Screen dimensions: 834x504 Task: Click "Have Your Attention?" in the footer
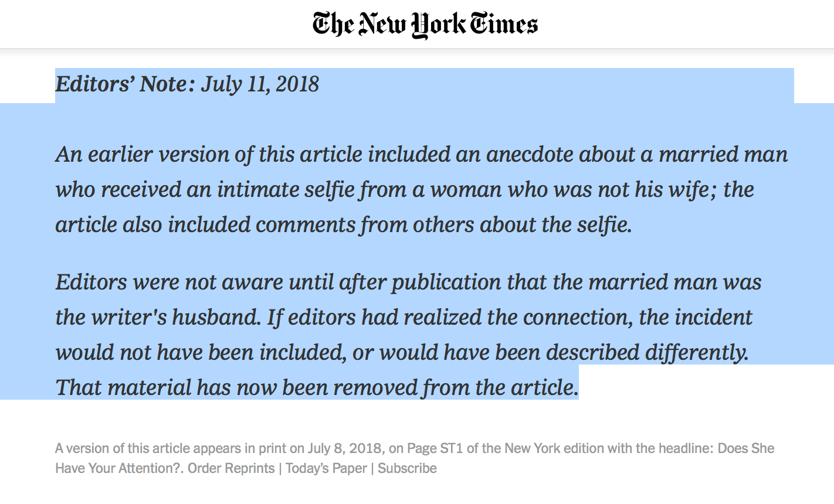pos(118,468)
